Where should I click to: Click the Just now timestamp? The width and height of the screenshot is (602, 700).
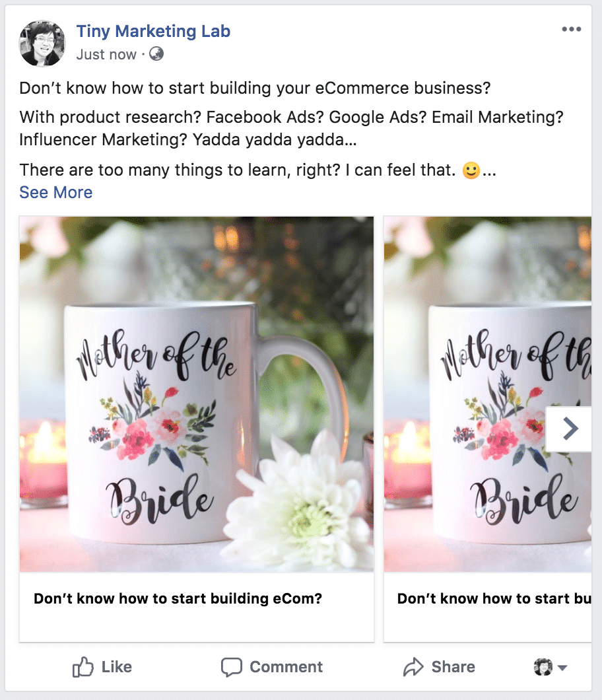pos(106,54)
